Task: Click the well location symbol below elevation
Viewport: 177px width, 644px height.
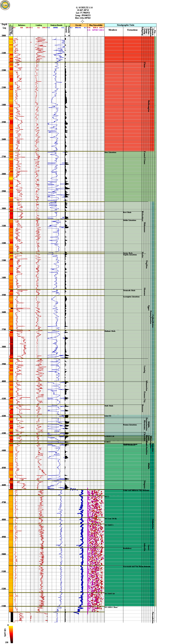Action: [x=83, y=21]
